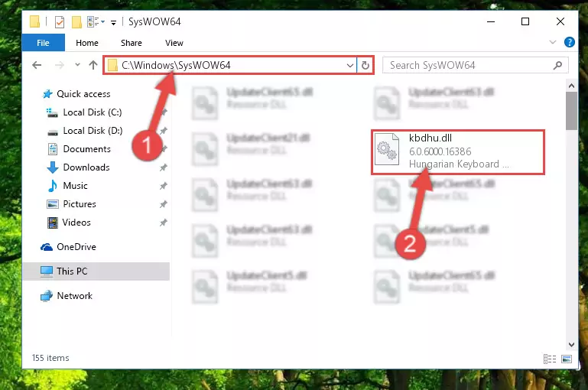Open Documents in the sidebar
Viewport: 588px width, 390px height.
coord(86,149)
